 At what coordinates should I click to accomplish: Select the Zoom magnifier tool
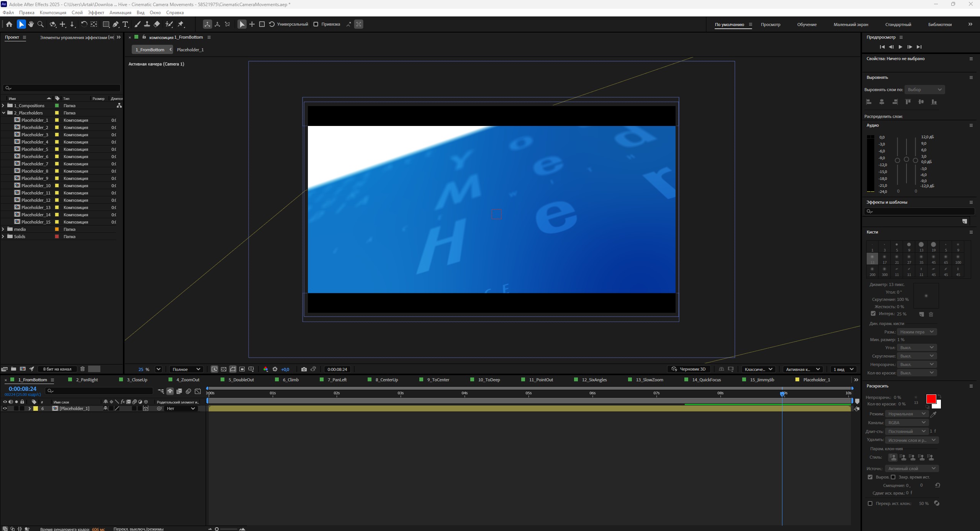(41, 24)
